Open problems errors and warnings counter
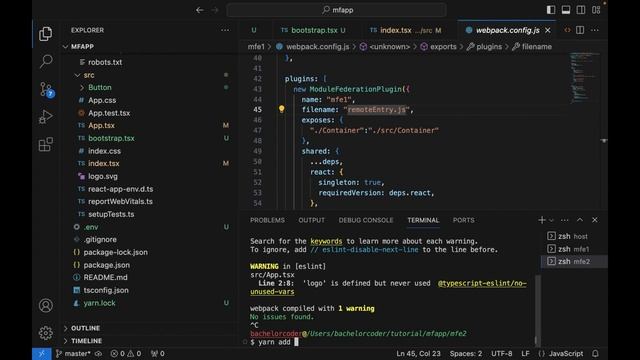Screen dimensions: 640x360 pos(126,353)
